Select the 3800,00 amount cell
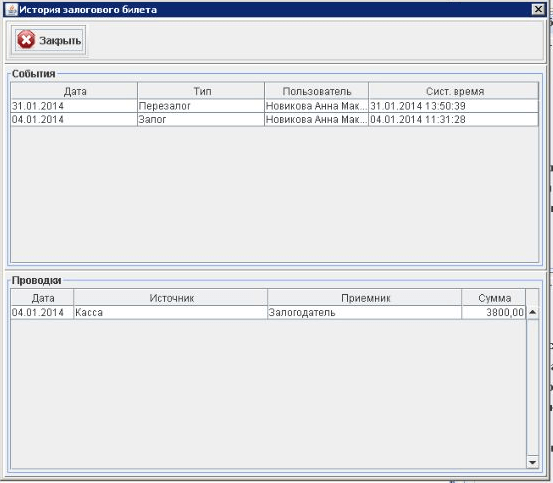This screenshot has height=483, width=553. tap(494, 313)
